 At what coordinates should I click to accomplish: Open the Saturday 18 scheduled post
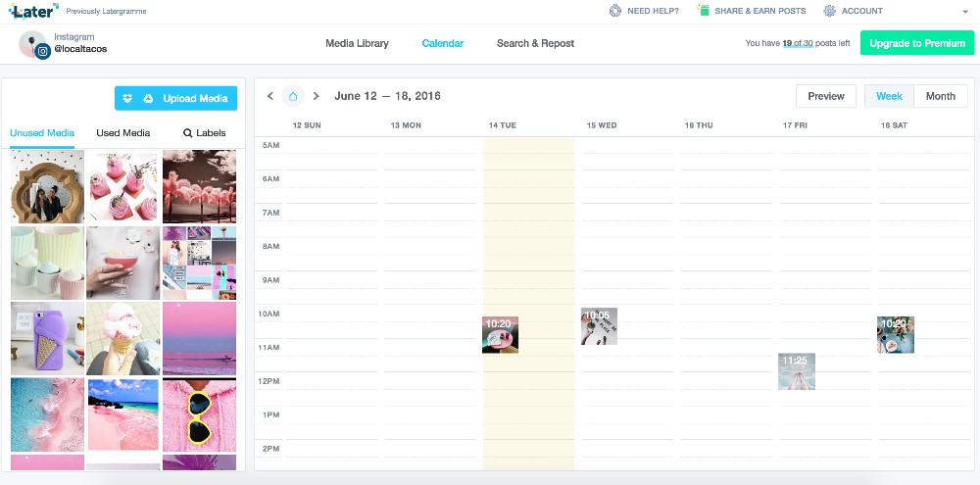click(895, 335)
